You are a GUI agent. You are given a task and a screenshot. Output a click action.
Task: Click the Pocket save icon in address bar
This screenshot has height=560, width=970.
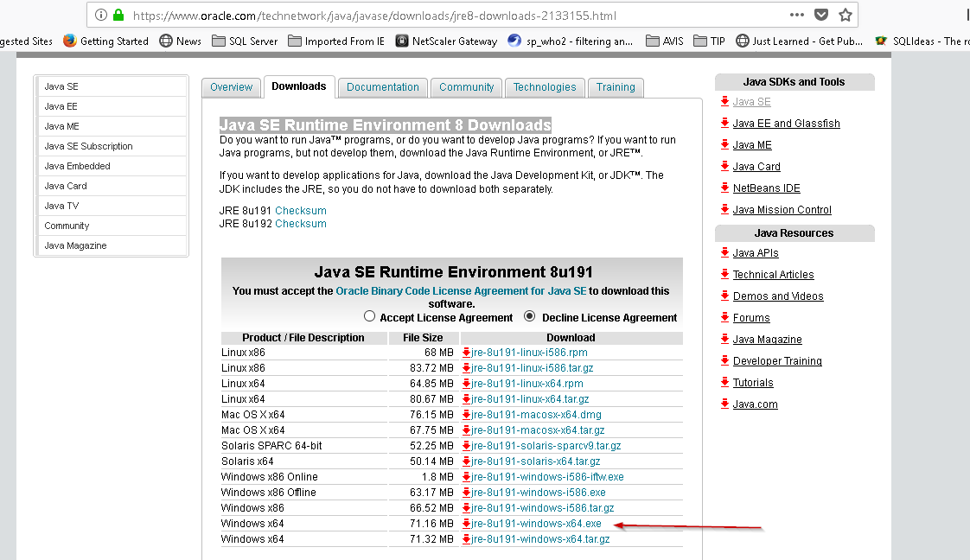(x=821, y=16)
